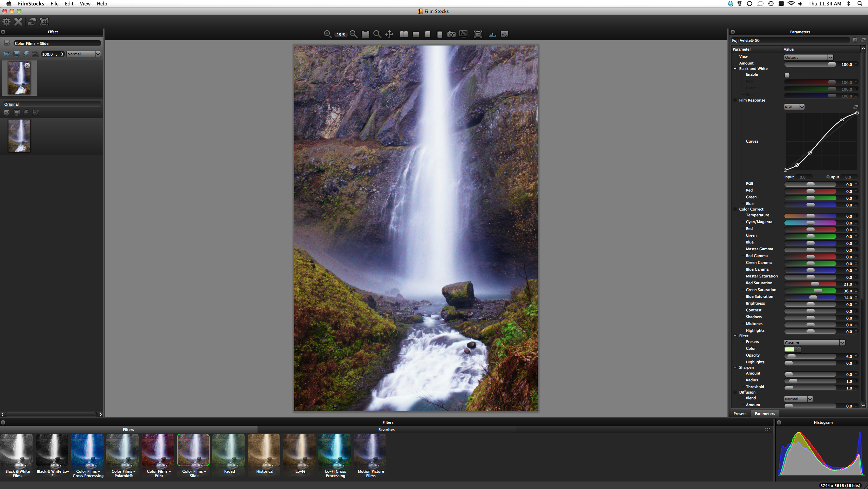Collapse the Color Correct section

coord(735,209)
